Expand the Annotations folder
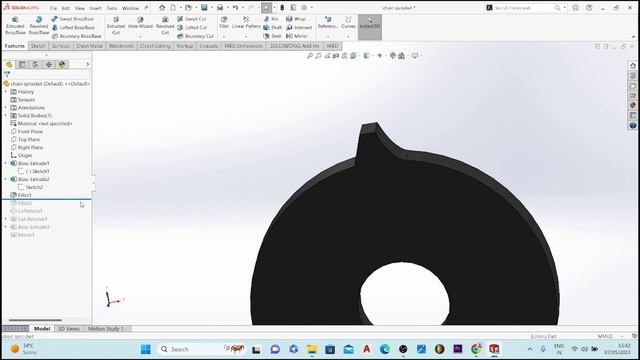640x360 pixels. 6,108
